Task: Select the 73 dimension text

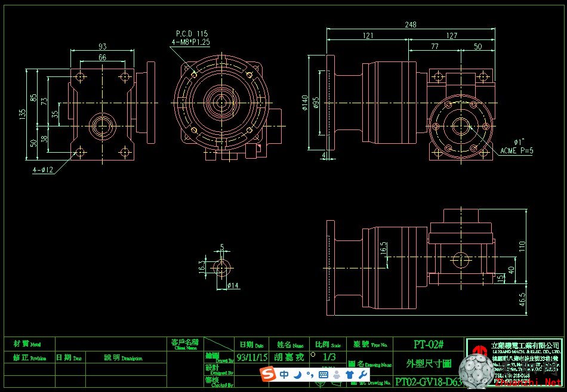Action: click(45, 101)
